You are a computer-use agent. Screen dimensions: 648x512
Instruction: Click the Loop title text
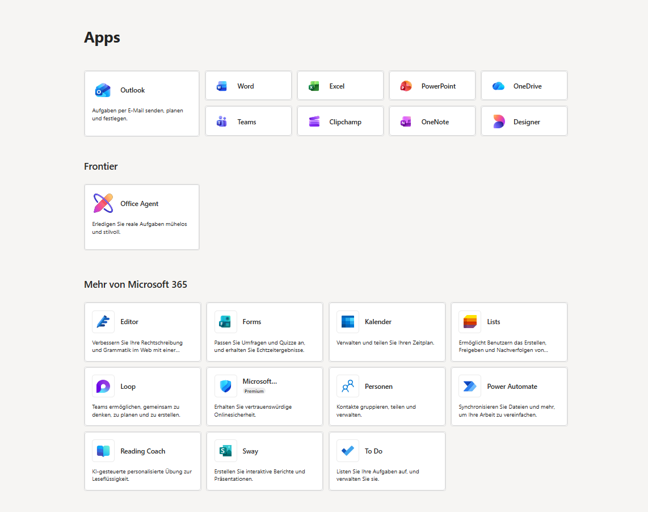point(128,386)
